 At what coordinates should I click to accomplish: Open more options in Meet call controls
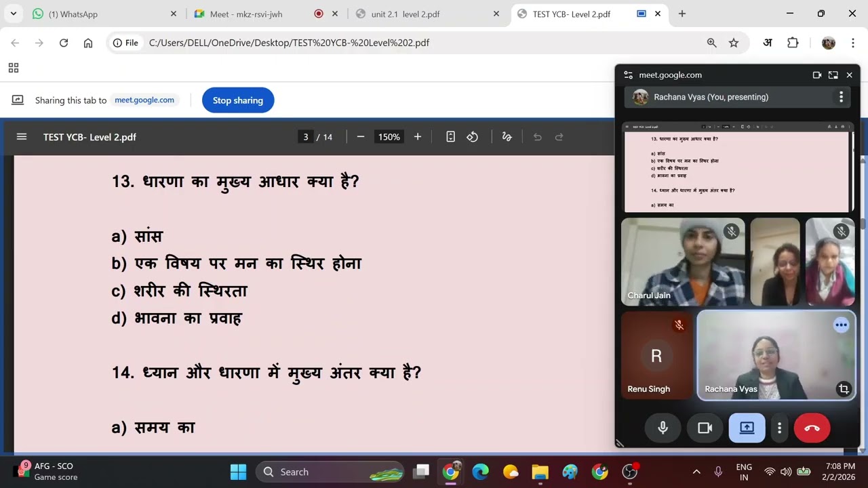point(780,428)
